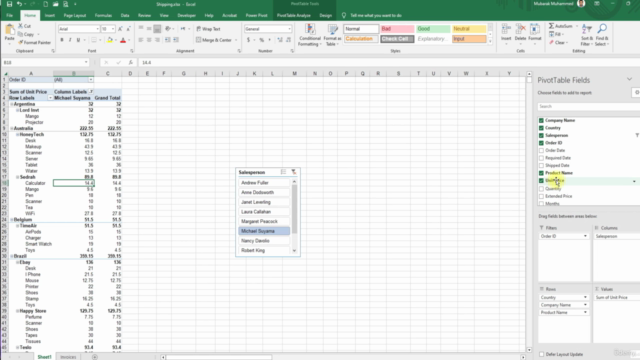
Task: Click Merge & Center button
Action: (214, 40)
